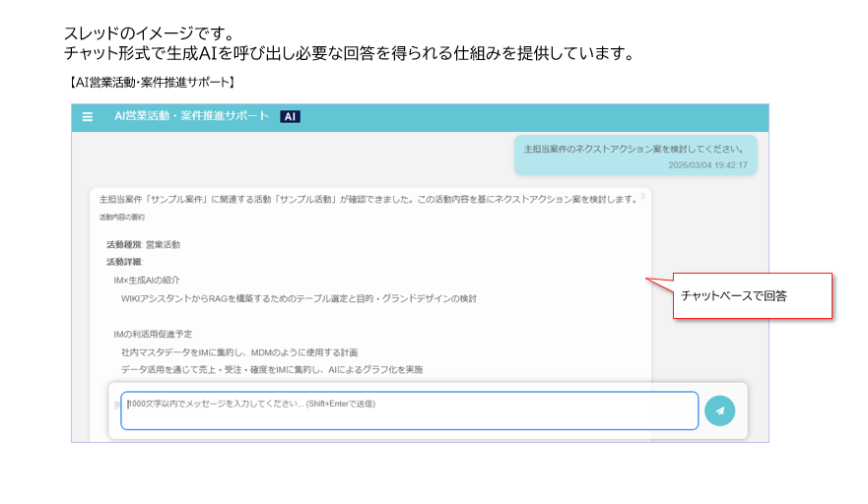
Task: Click the IMの利活用促進予定 heading
Action: 153,335
